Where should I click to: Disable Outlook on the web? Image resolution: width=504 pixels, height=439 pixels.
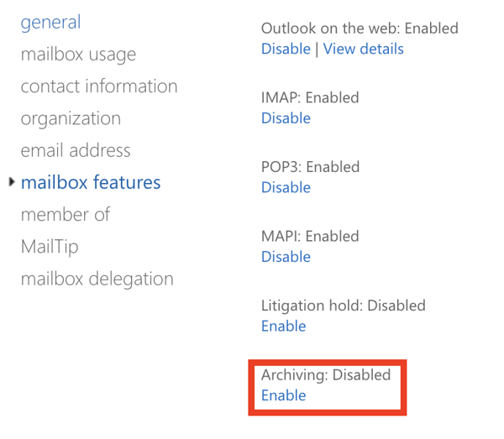[x=286, y=49]
